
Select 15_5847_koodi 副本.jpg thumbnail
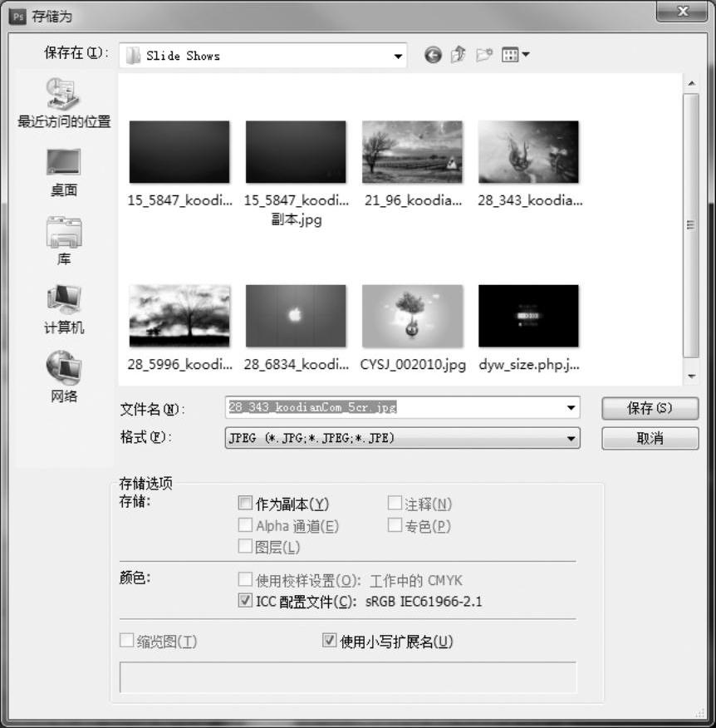(296, 152)
